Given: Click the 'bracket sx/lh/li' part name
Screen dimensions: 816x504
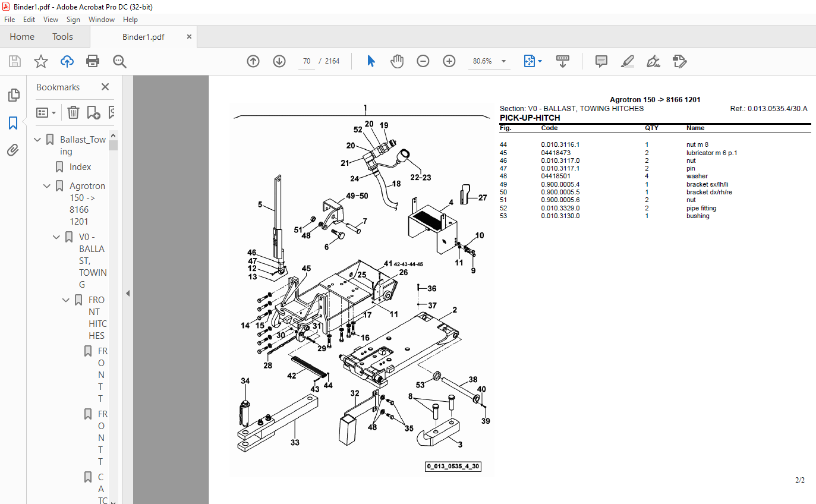Looking at the screenshot, I should pos(707,184).
